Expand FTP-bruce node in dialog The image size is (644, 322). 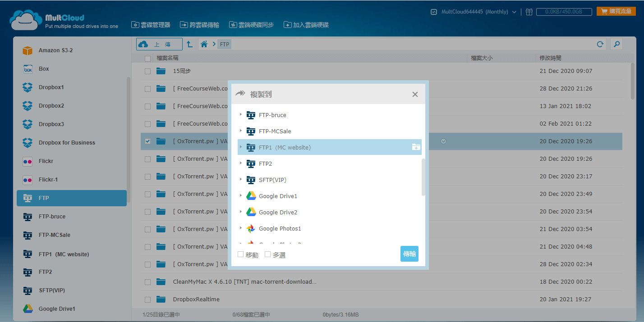pos(241,115)
